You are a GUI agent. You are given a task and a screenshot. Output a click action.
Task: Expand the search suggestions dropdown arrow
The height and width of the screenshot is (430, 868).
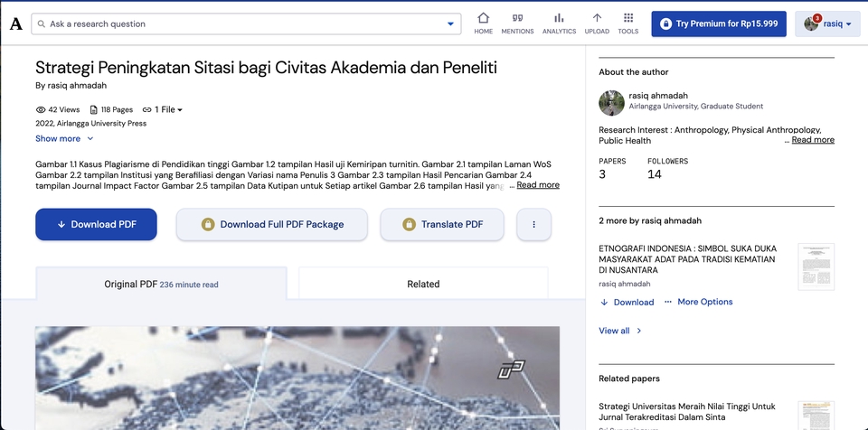[450, 24]
